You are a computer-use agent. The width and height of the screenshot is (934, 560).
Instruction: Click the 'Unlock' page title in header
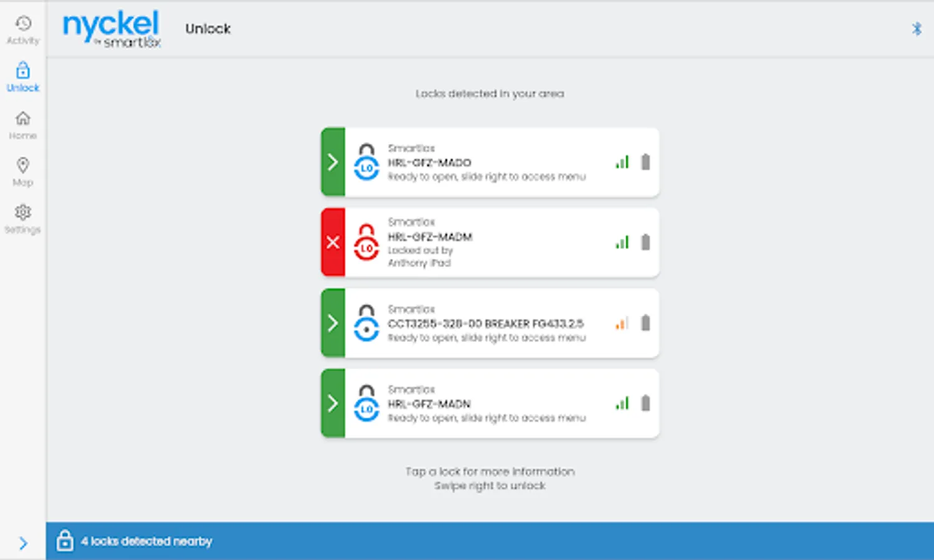coord(208,29)
